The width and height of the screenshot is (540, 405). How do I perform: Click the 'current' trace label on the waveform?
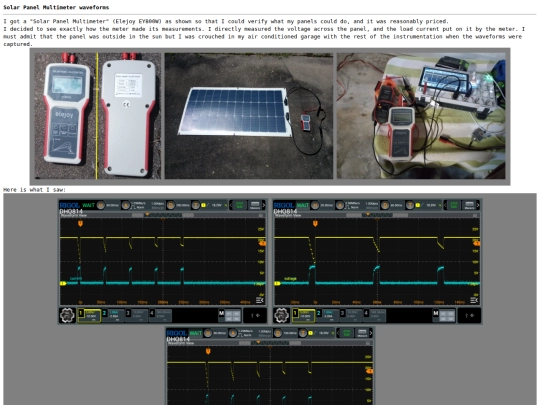tap(76, 278)
